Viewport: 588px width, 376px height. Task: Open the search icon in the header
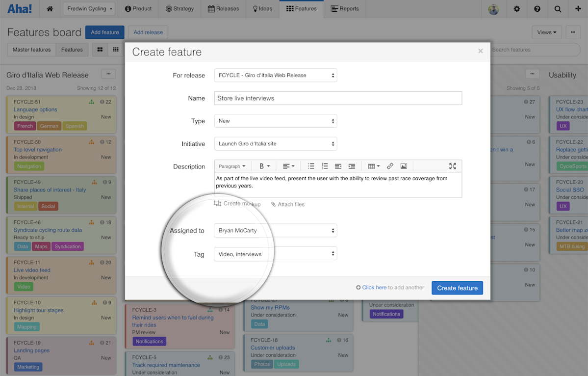[x=558, y=9]
